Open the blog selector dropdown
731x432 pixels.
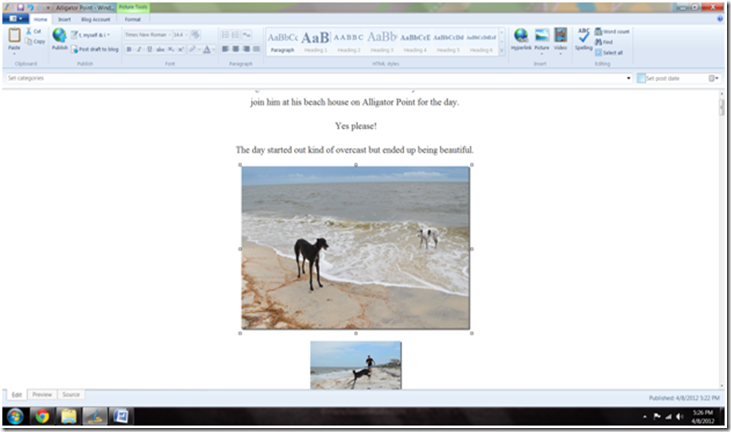(91, 35)
